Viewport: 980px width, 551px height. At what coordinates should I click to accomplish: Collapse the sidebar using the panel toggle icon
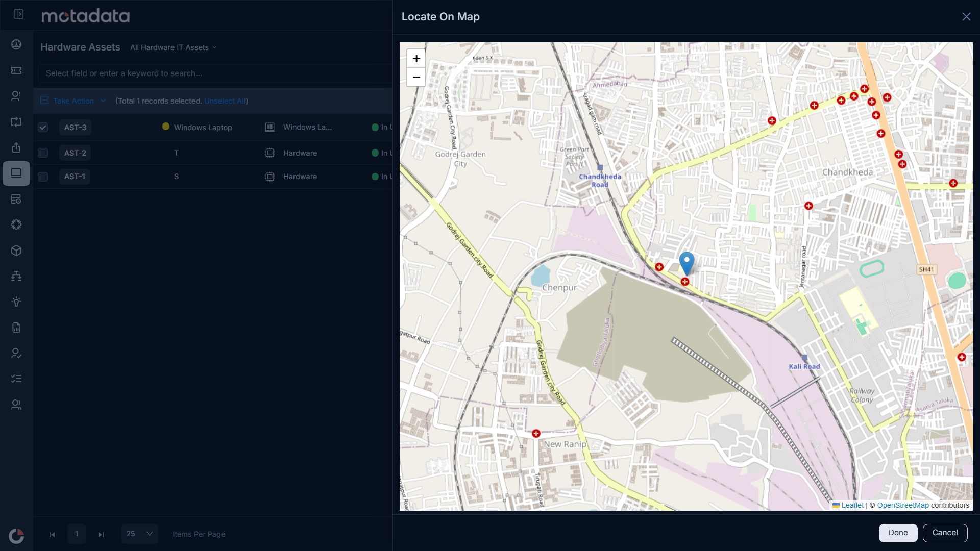pos(18,14)
